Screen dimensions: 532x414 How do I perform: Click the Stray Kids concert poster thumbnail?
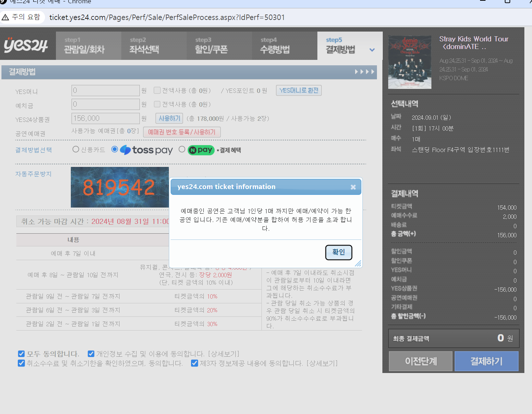point(410,62)
